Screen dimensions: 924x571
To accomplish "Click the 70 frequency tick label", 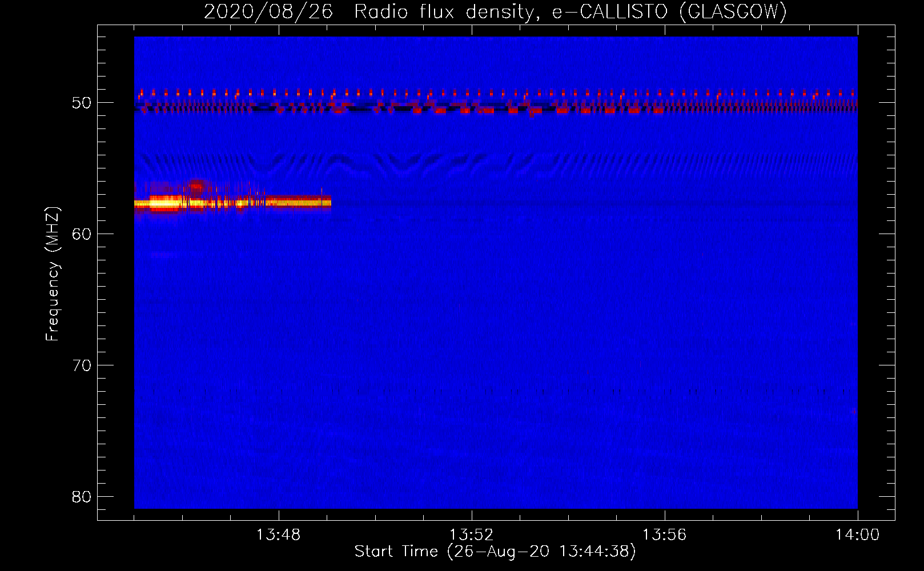I will point(82,365).
